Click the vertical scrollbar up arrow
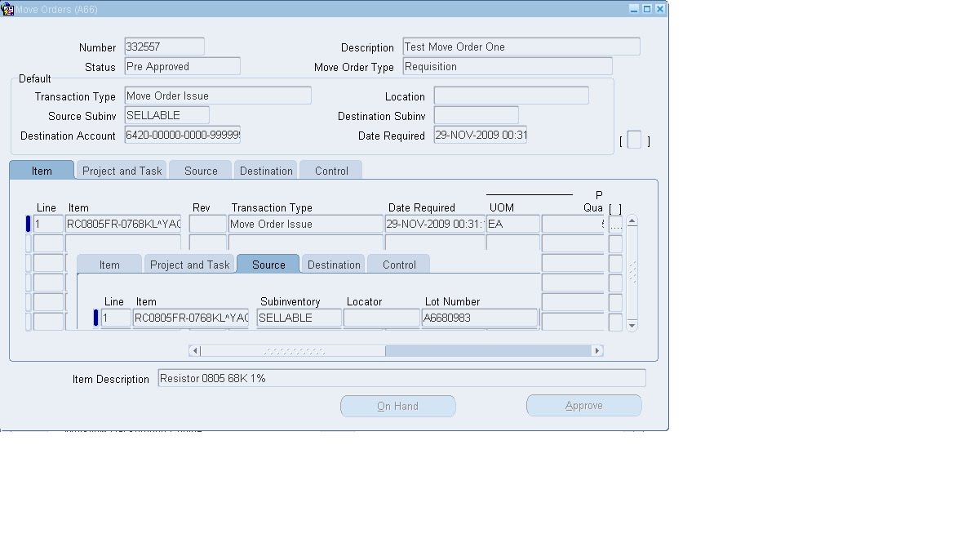Image resolution: width=980 pixels, height=552 pixels. pyautogui.click(x=632, y=220)
